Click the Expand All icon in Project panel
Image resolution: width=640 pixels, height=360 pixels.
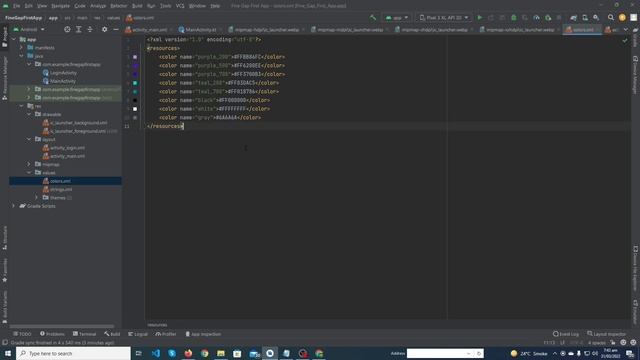point(78,29)
